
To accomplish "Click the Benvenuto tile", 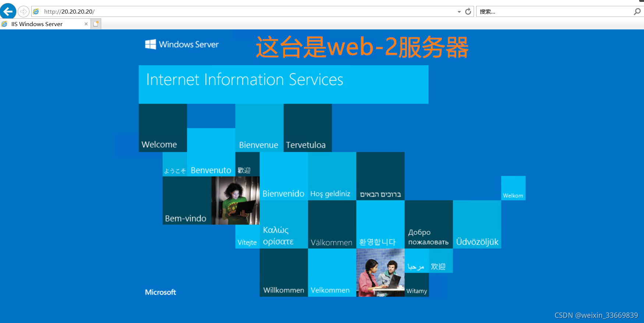I will click(x=211, y=152).
